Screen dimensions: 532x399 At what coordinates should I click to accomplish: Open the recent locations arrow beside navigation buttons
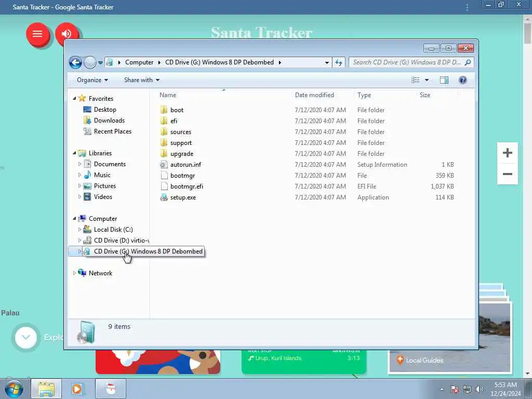coord(100,62)
